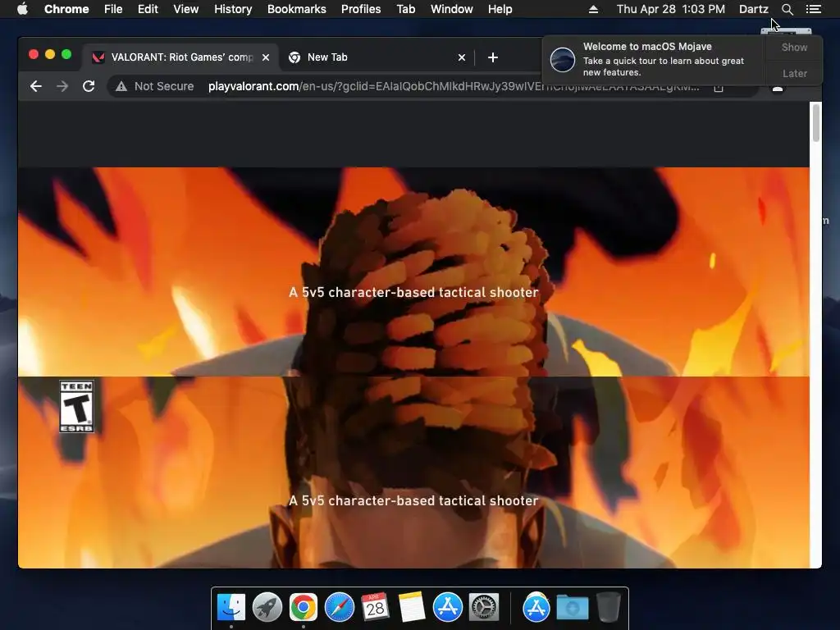Open the Downloads folder in Dock

572,607
